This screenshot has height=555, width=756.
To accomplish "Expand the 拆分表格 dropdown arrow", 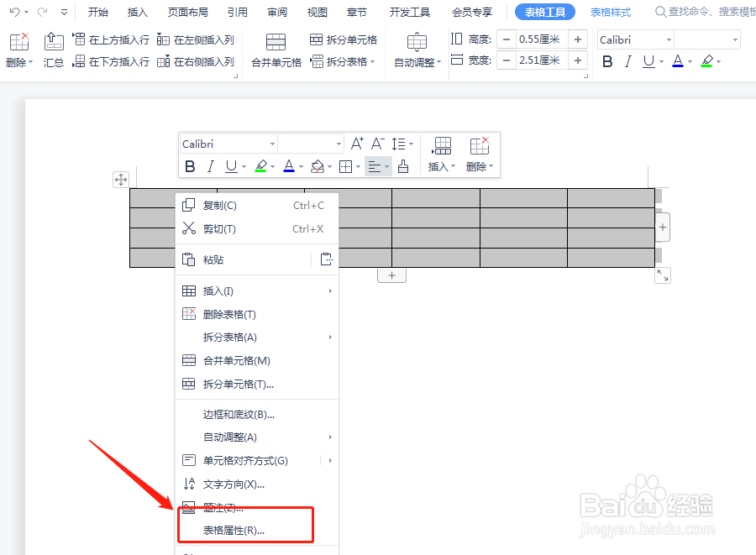I will [x=373, y=60].
